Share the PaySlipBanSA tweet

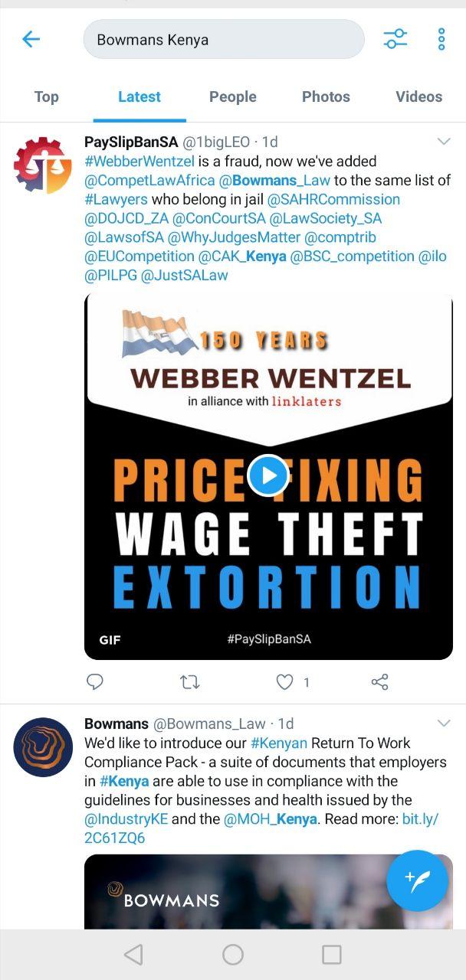tap(380, 681)
